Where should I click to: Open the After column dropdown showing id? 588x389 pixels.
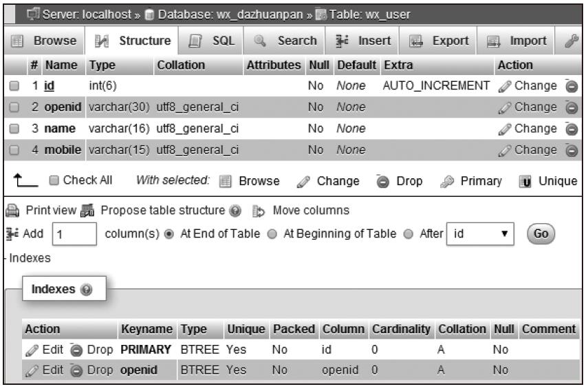click(x=480, y=234)
